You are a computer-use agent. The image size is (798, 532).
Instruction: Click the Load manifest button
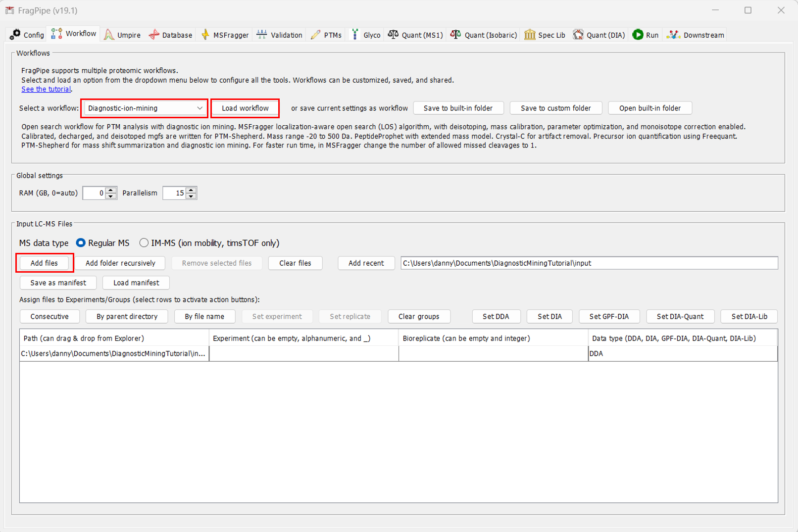tap(136, 283)
